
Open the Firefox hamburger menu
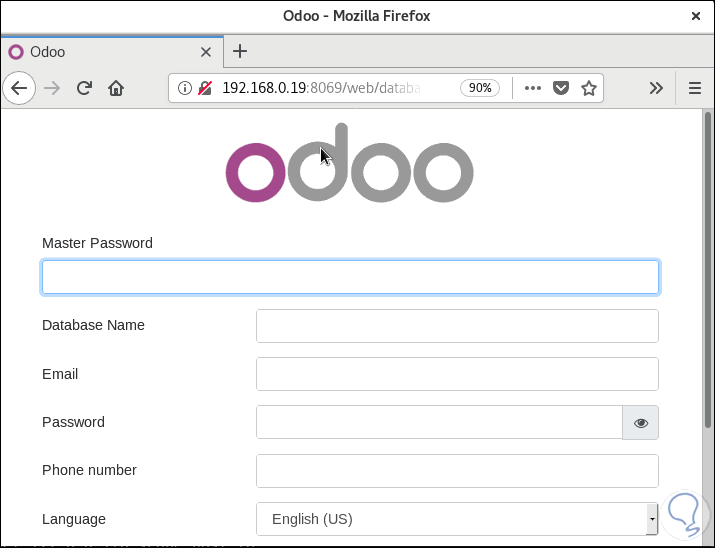tap(695, 88)
